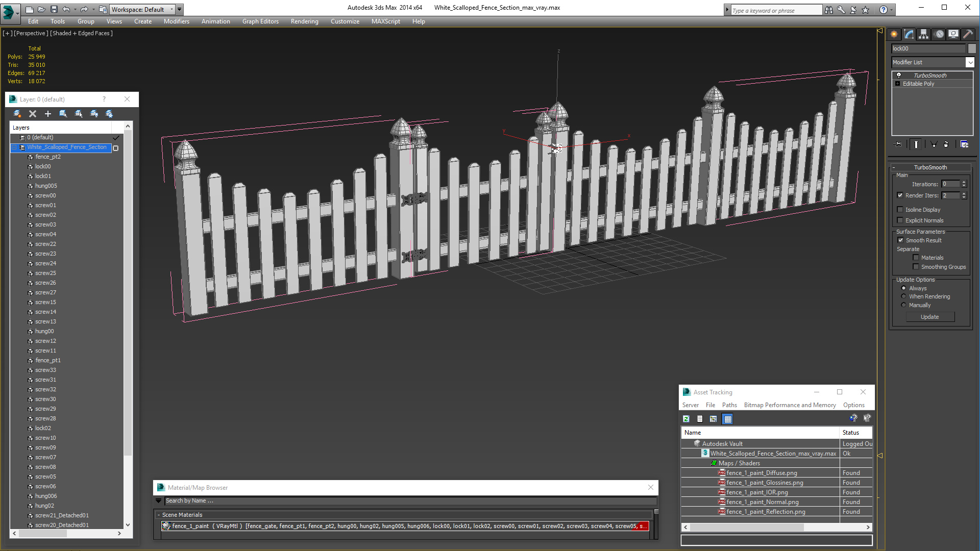This screenshot has width=980, height=551.
Task: Click the Material/Map Browser search icon
Action: point(159,500)
